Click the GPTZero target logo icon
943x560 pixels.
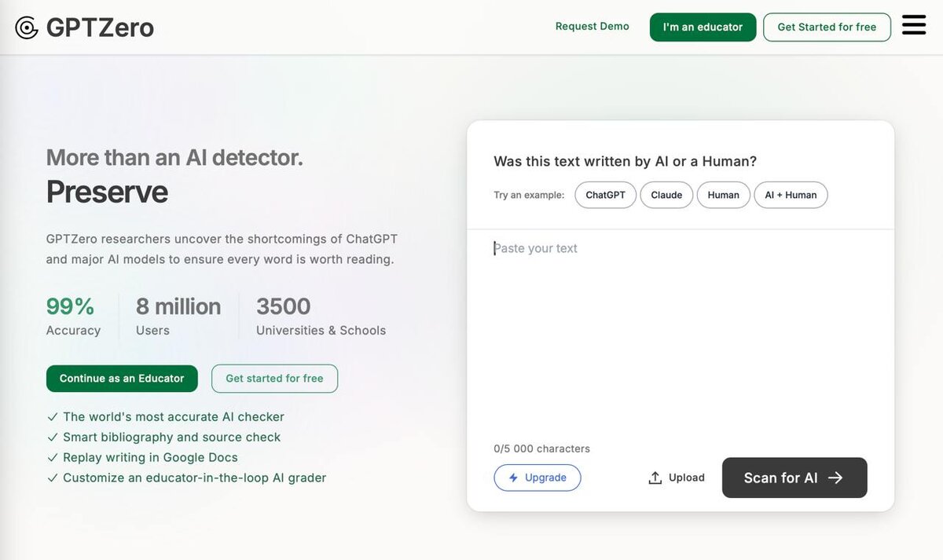pyautogui.click(x=27, y=27)
